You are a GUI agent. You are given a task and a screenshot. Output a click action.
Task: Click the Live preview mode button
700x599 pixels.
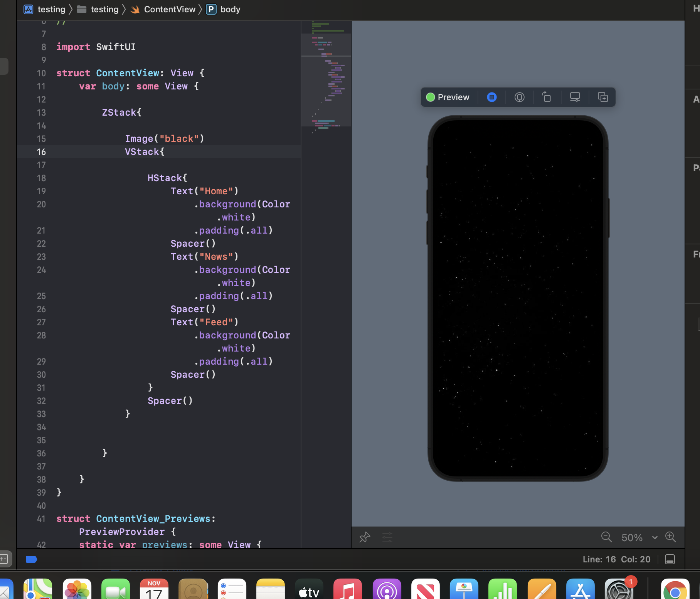(491, 97)
